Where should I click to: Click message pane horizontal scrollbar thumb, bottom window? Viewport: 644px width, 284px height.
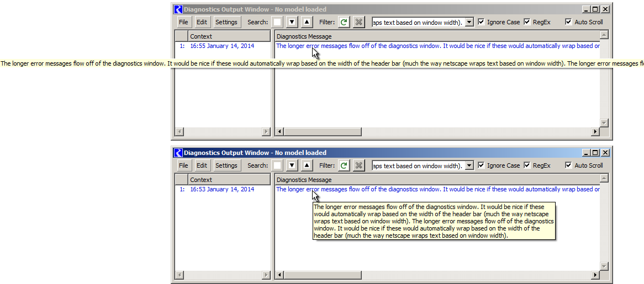coord(323,275)
